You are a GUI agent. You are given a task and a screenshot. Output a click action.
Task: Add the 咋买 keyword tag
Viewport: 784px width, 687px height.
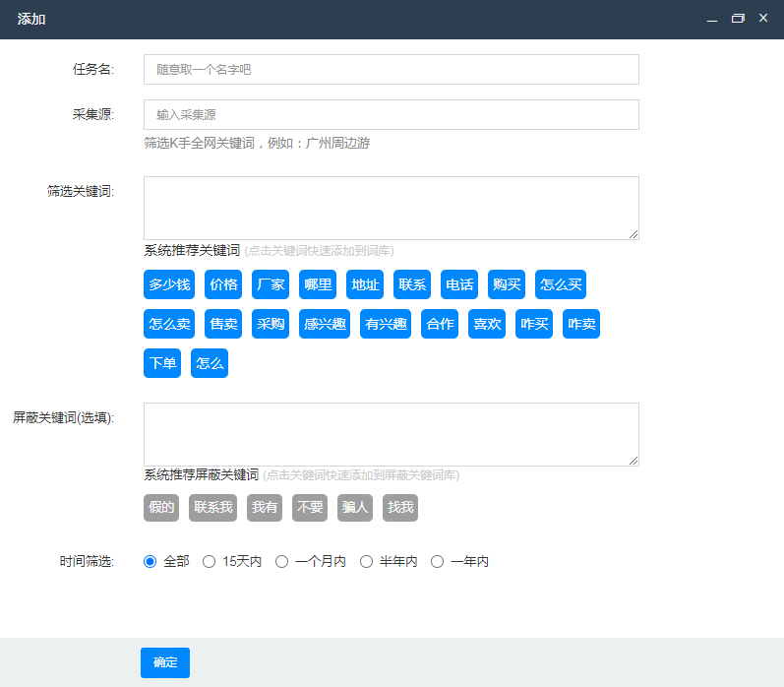534,324
